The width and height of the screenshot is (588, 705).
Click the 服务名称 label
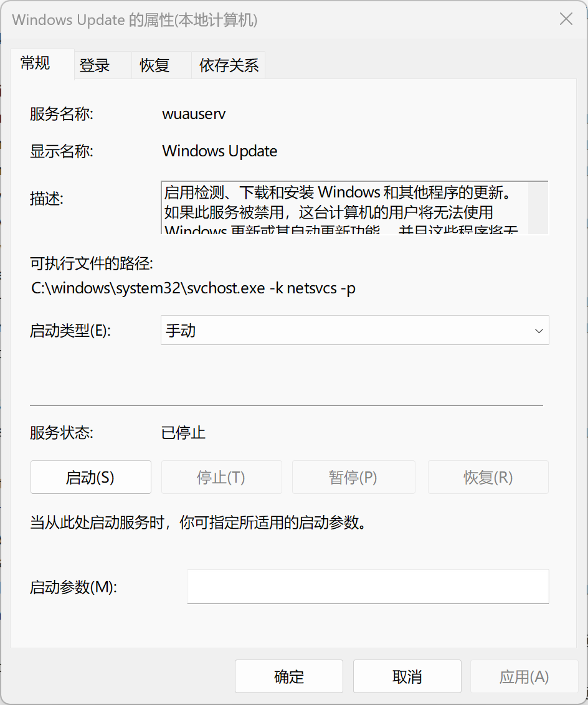(62, 114)
